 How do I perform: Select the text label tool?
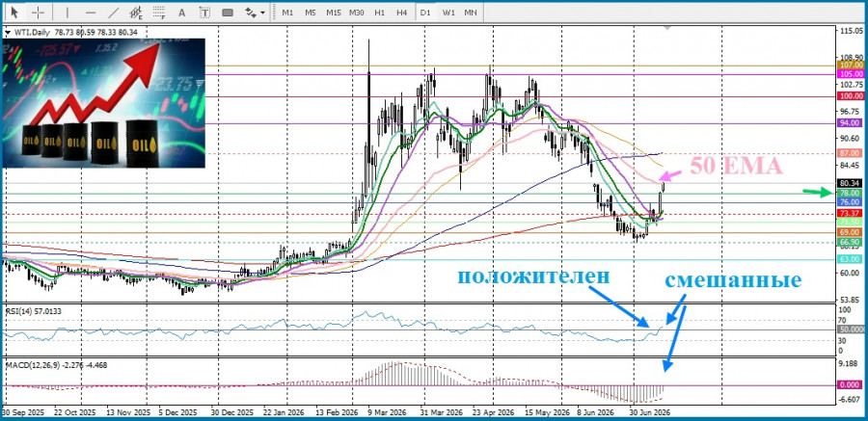(205, 12)
